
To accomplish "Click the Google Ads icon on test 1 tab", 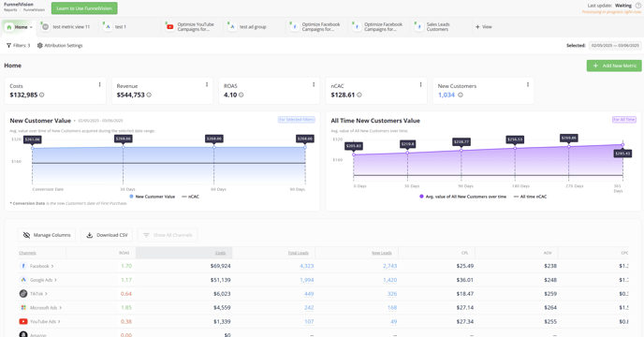I will [108, 27].
